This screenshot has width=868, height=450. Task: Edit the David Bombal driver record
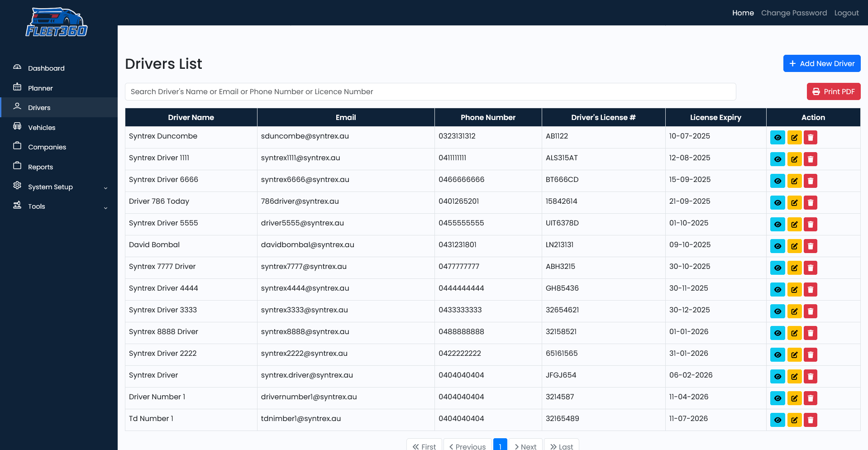click(794, 246)
